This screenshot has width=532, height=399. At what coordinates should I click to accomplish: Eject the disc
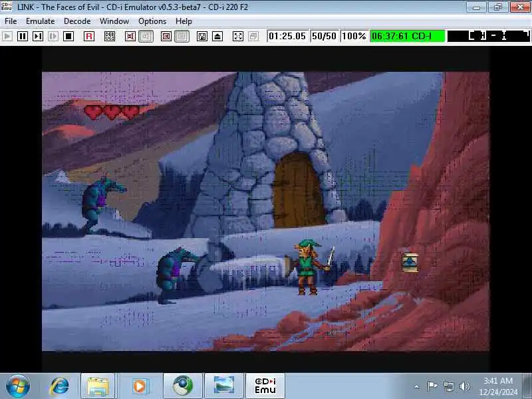coord(217,37)
